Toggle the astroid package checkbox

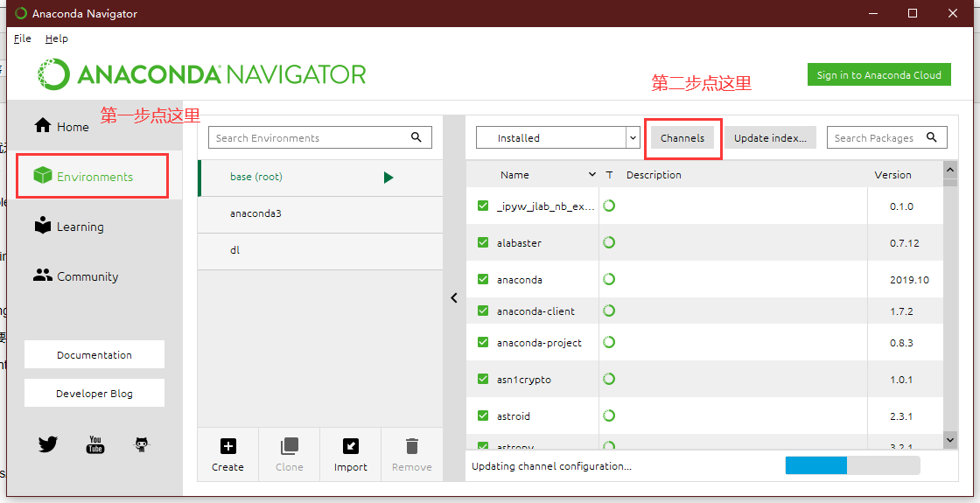click(482, 416)
